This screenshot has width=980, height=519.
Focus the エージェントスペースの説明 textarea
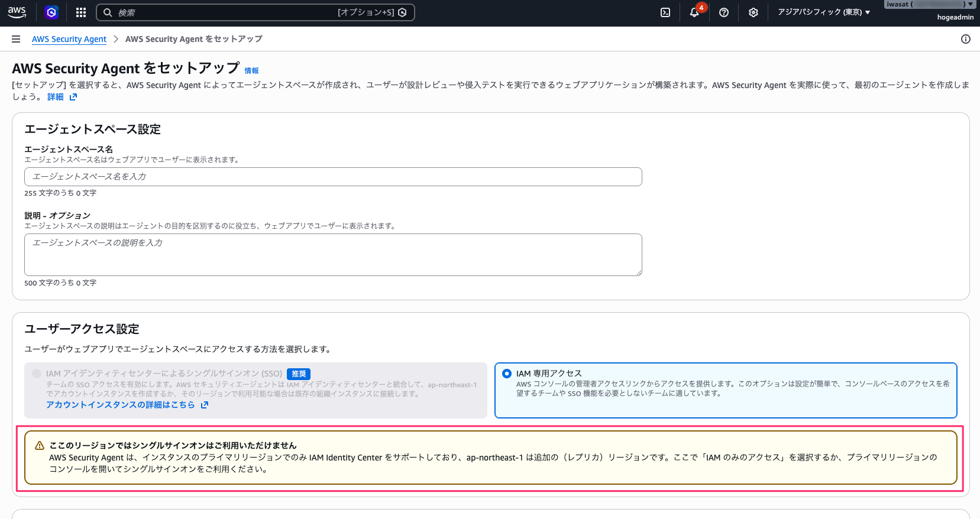click(333, 255)
